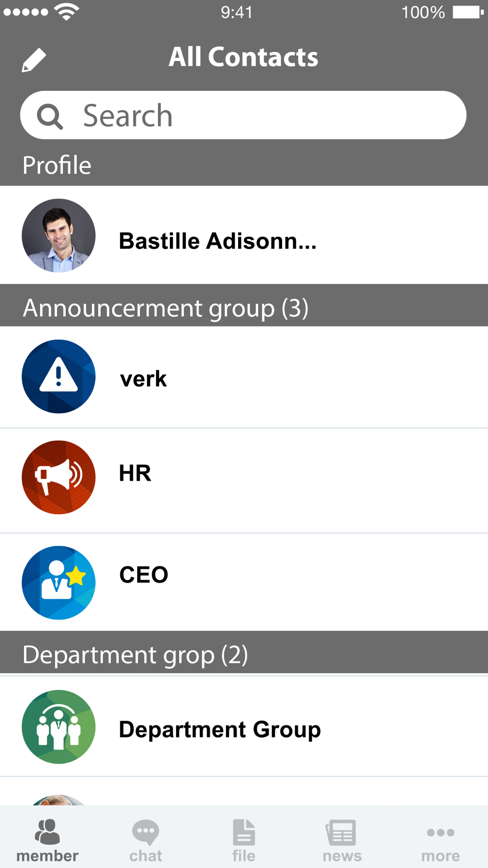488x868 pixels.
Task: Select the HR megaphone icon
Action: coord(59,477)
